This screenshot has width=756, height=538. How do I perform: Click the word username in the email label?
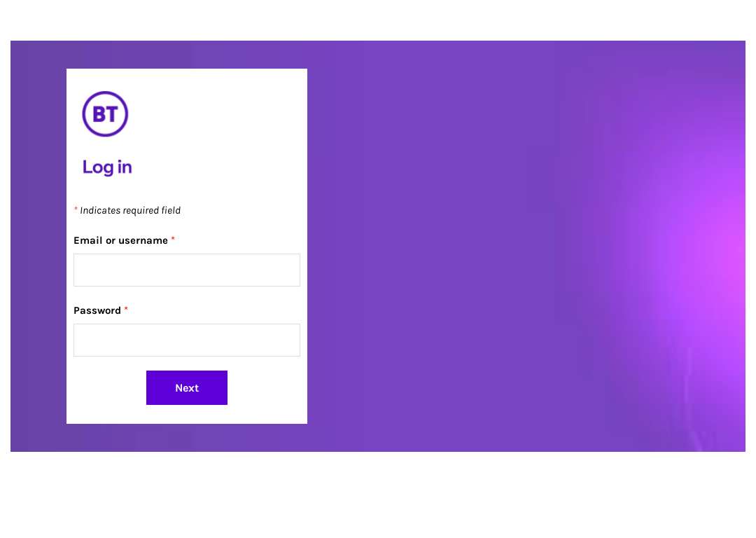(143, 240)
